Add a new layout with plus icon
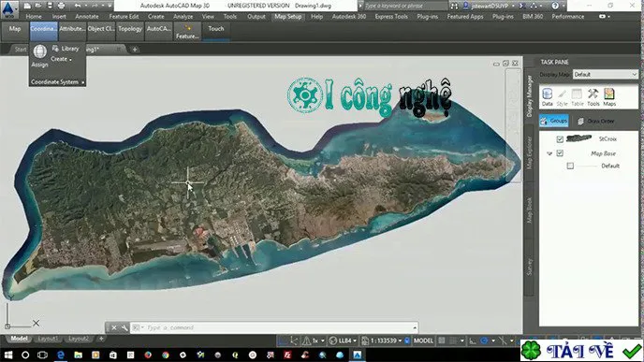Viewport: 644px width, 362px height. click(101, 339)
